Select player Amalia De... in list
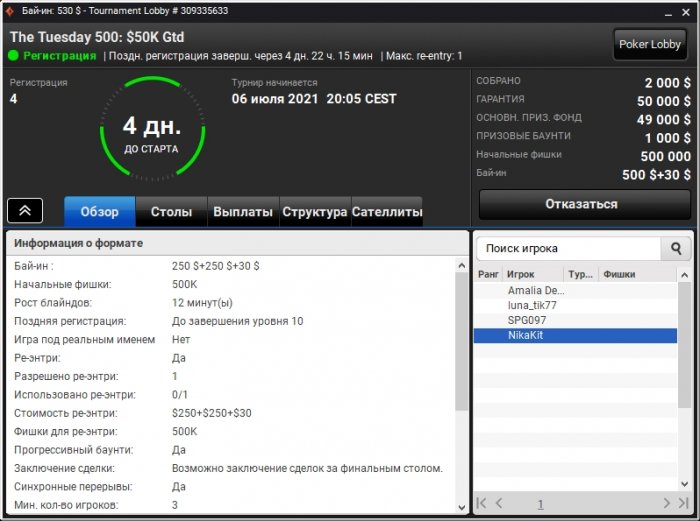Screen dimensions: 700x521 [575, 291]
